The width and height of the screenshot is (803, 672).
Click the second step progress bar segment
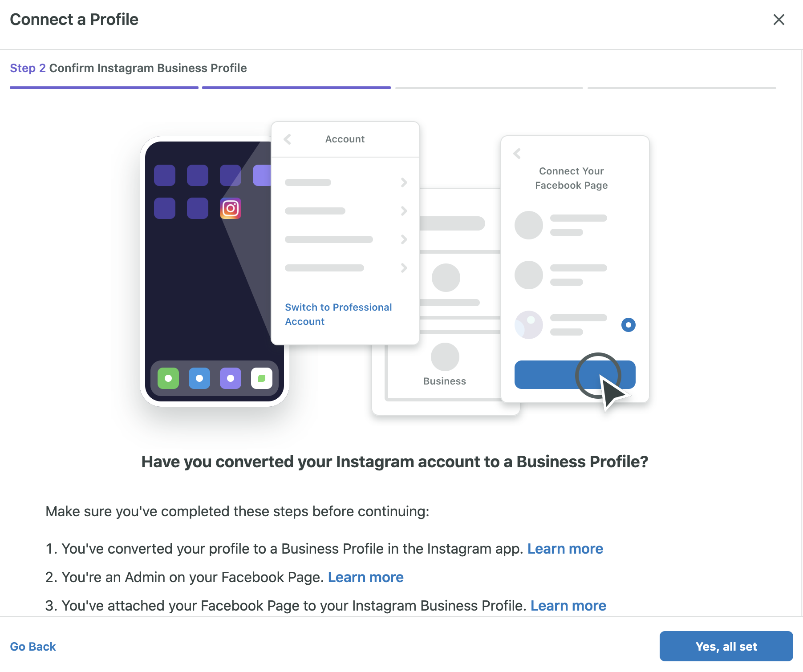tap(296, 87)
